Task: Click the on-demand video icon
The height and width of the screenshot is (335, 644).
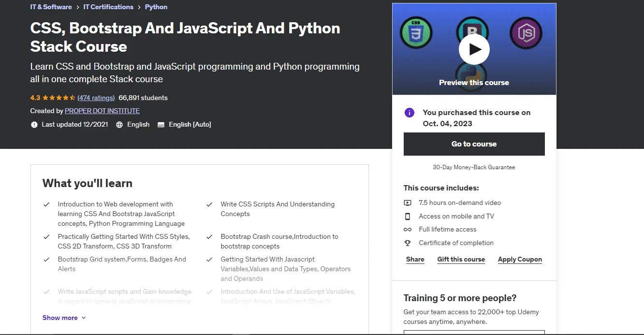Action: coord(408,203)
